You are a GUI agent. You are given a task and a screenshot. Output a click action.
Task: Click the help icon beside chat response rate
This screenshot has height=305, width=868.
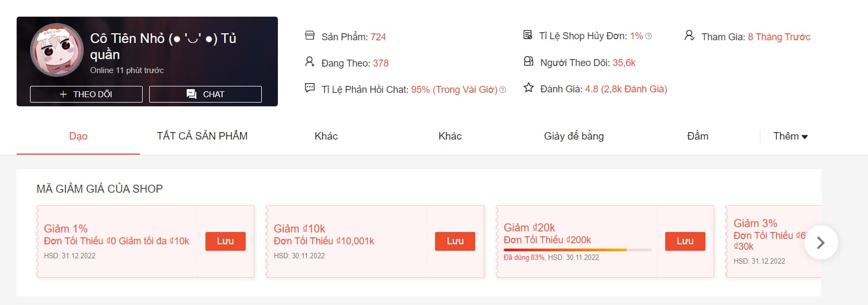[503, 90]
